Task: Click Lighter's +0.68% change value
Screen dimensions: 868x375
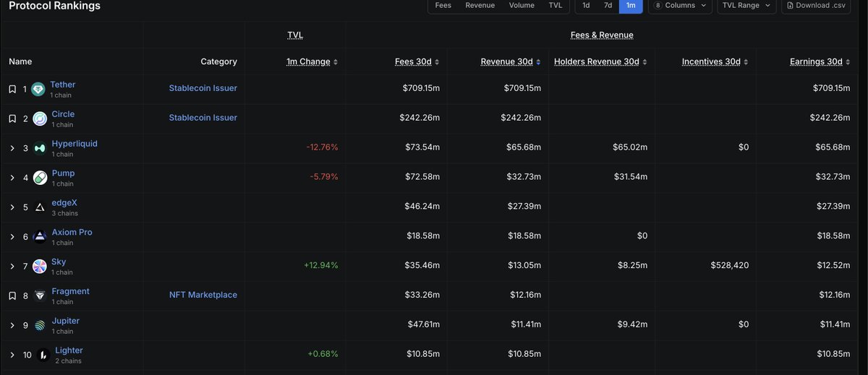Action: [323, 354]
